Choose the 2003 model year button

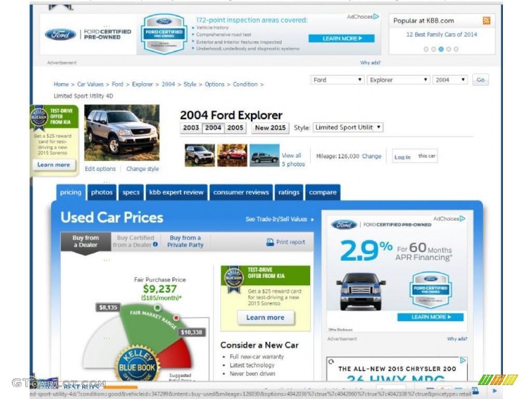click(x=191, y=128)
